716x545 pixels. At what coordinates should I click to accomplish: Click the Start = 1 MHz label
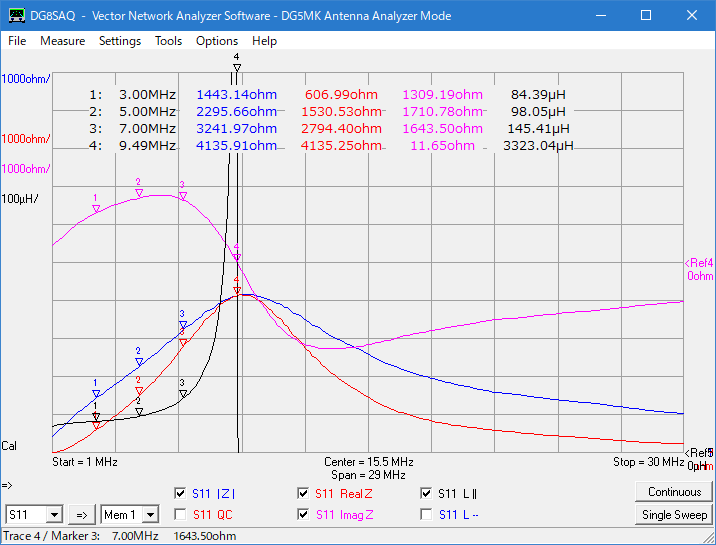click(x=85, y=462)
